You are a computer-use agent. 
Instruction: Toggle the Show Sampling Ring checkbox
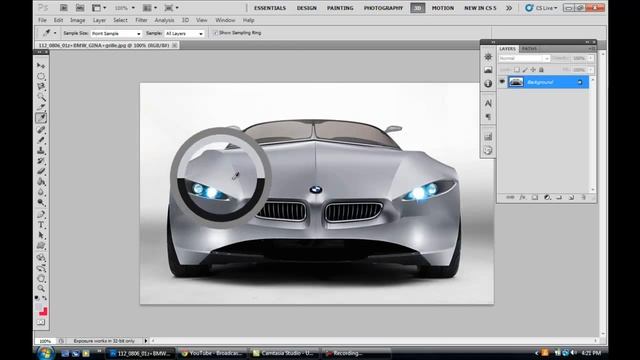tap(215, 33)
